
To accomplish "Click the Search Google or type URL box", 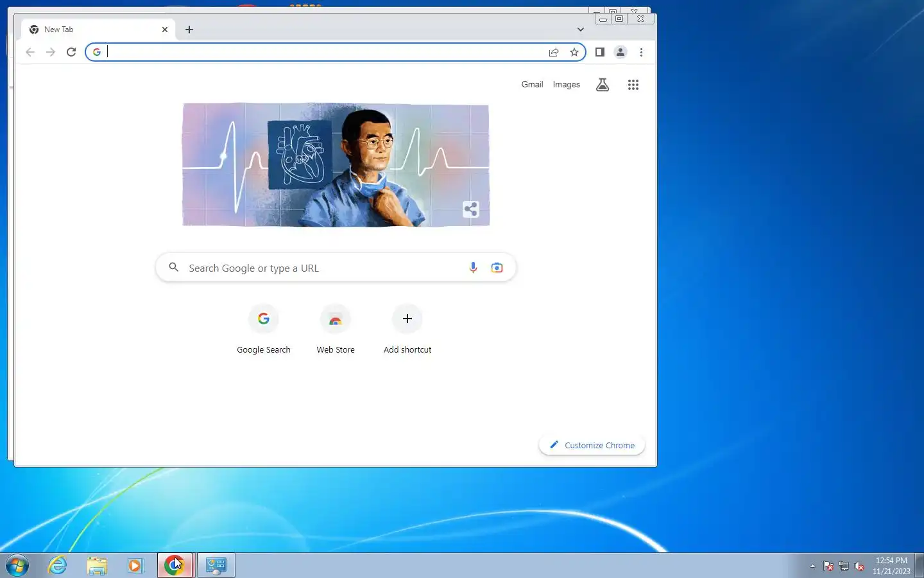I will [336, 267].
